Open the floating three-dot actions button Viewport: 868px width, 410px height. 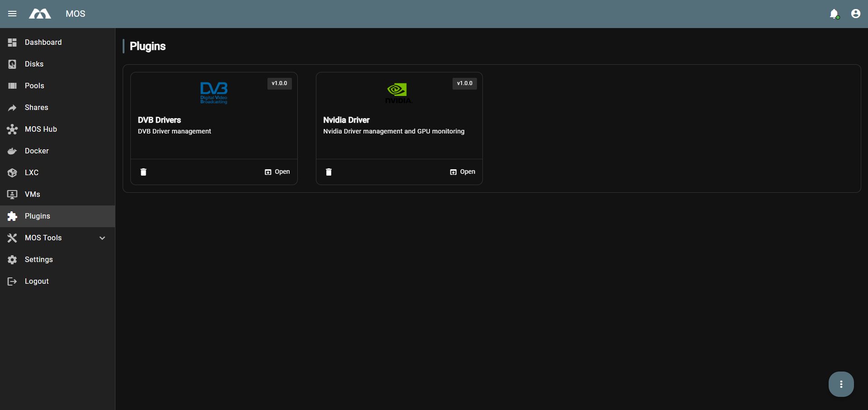[x=841, y=384]
